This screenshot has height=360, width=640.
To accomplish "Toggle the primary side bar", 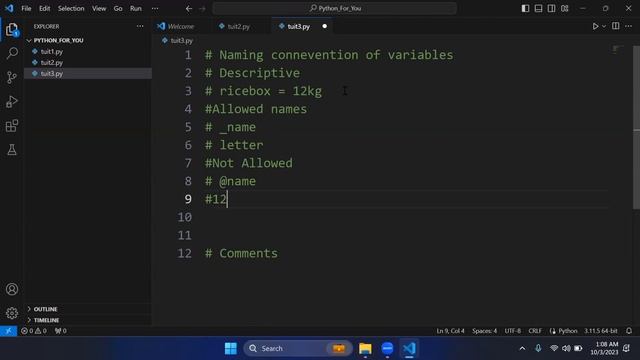I will (525, 8).
